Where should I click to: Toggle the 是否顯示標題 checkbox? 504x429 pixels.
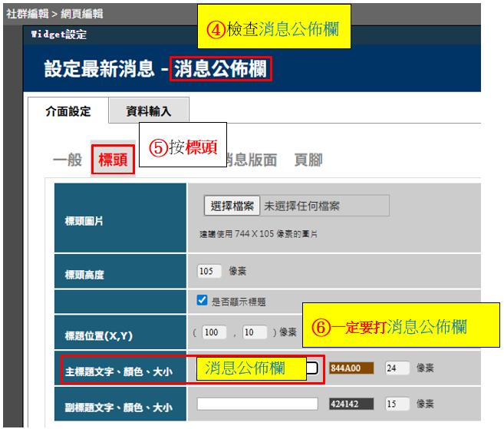click(x=203, y=301)
